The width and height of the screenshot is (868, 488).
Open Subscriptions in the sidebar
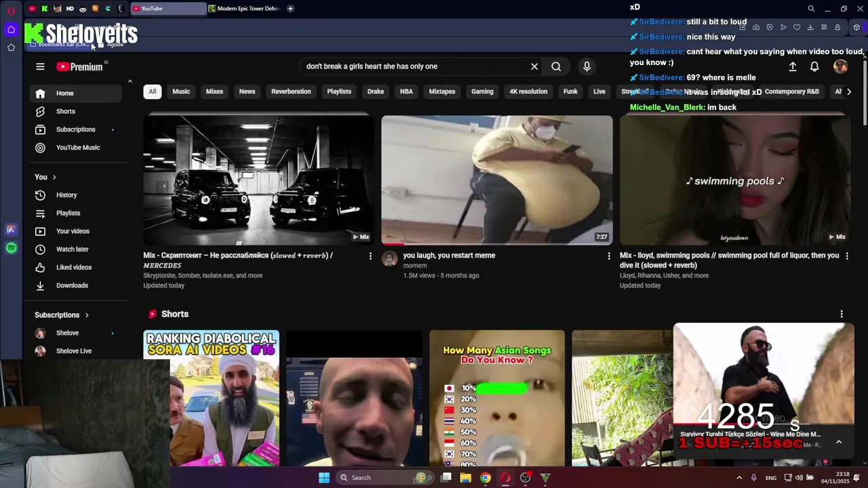coord(76,129)
